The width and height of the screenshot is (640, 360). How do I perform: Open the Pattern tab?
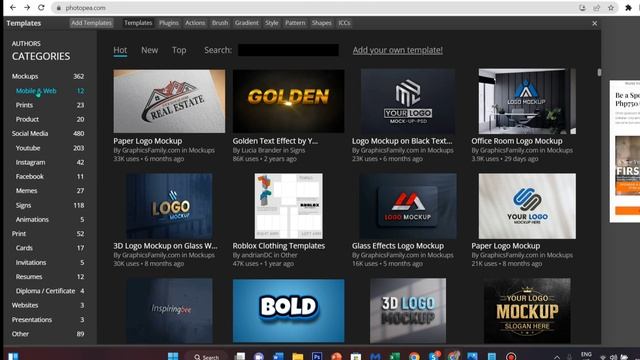click(295, 23)
